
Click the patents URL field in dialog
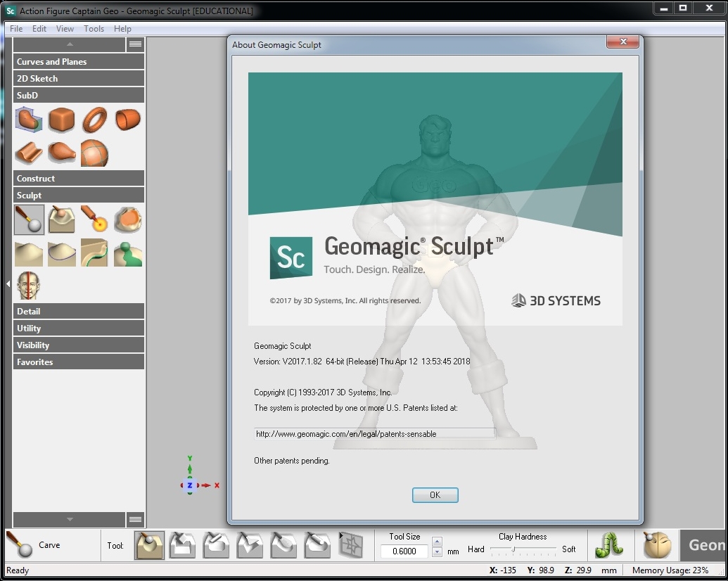point(375,434)
